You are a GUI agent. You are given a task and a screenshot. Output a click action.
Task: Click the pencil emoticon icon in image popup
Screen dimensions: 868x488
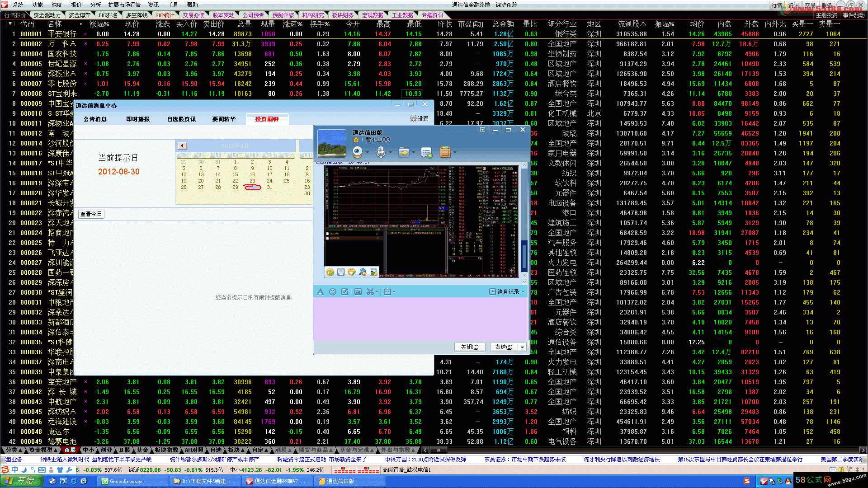coord(352,272)
